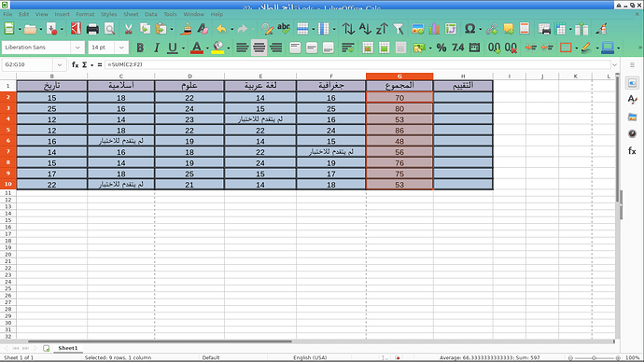Open the Borders dropdown arrow
This screenshot has height=362, width=644.
point(577,48)
